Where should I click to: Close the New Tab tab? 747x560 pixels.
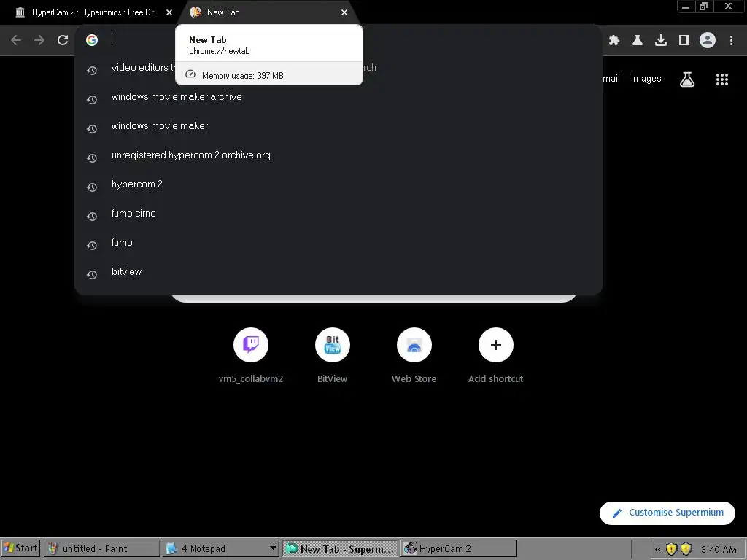[x=344, y=13]
